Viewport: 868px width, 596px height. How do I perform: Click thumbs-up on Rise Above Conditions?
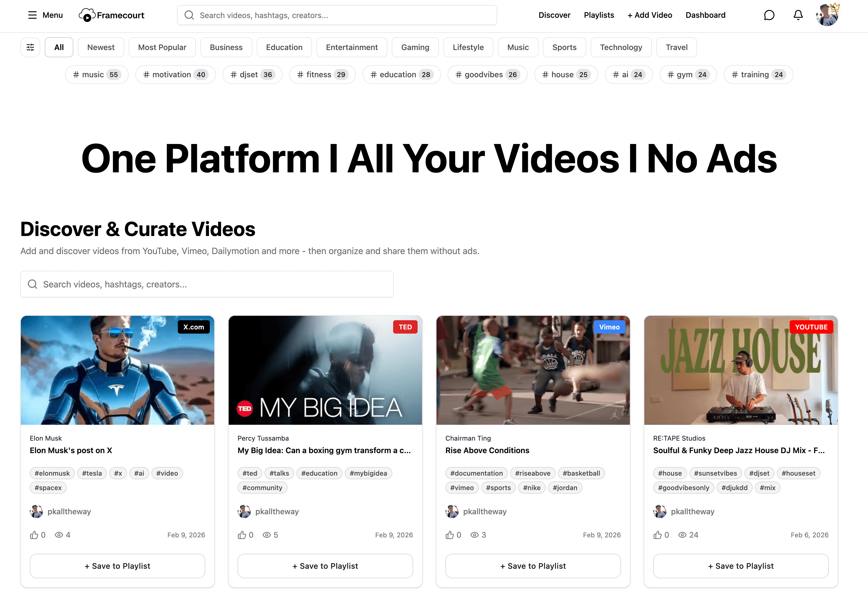[x=450, y=535]
